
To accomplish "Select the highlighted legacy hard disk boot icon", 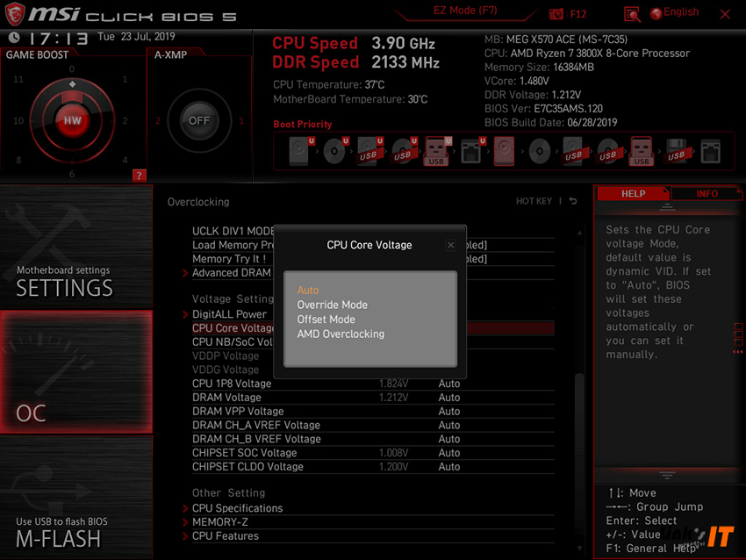I will point(504,151).
